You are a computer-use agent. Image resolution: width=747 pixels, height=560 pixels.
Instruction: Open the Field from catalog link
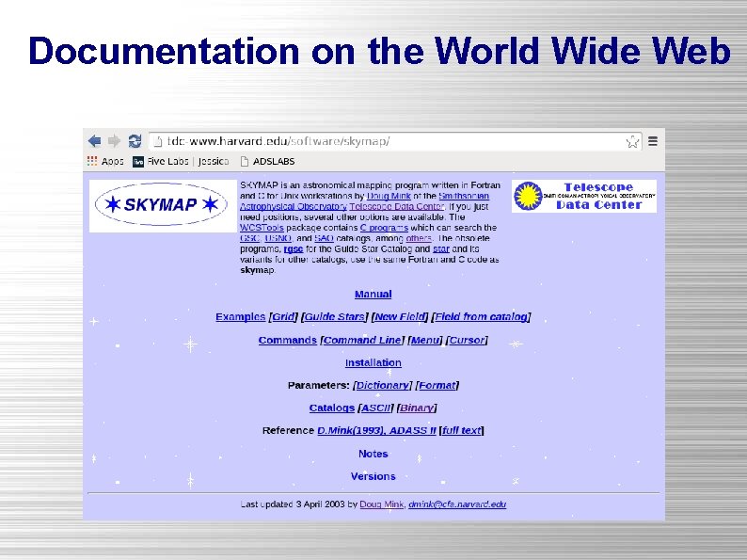(x=481, y=317)
